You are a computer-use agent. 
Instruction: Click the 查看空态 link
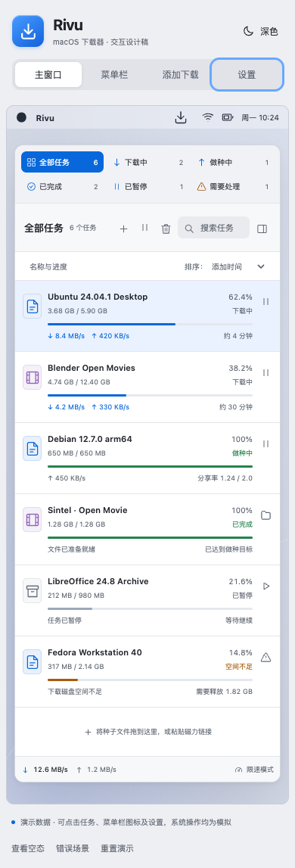[x=28, y=848]
